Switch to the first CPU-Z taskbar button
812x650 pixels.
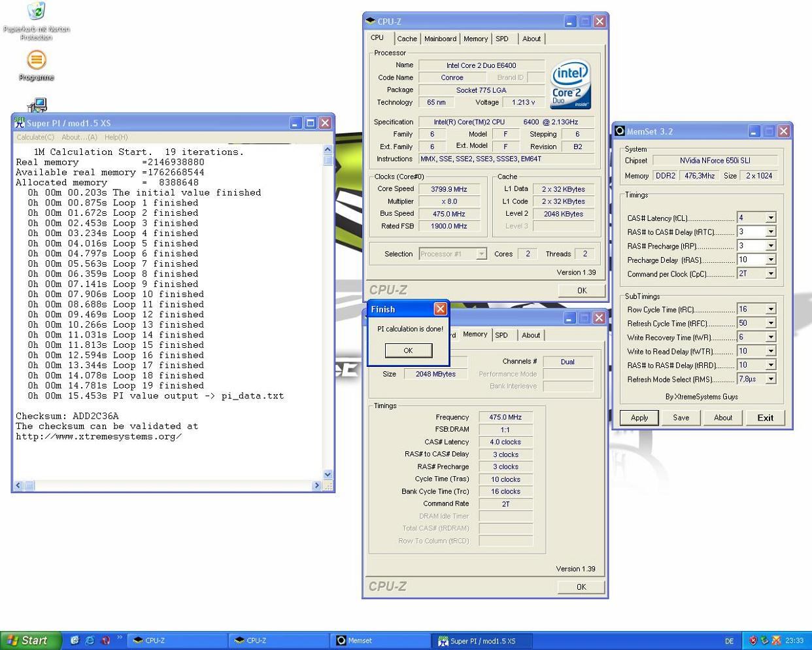(177, 641)
